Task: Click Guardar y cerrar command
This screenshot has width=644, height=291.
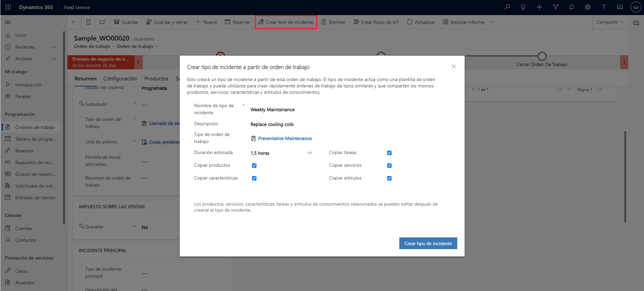Action: point(167,22)
